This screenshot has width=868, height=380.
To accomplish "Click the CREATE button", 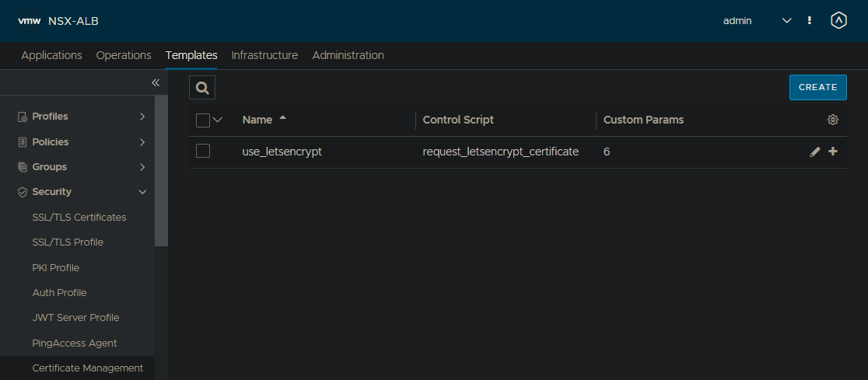I will (x=817, y=87).
